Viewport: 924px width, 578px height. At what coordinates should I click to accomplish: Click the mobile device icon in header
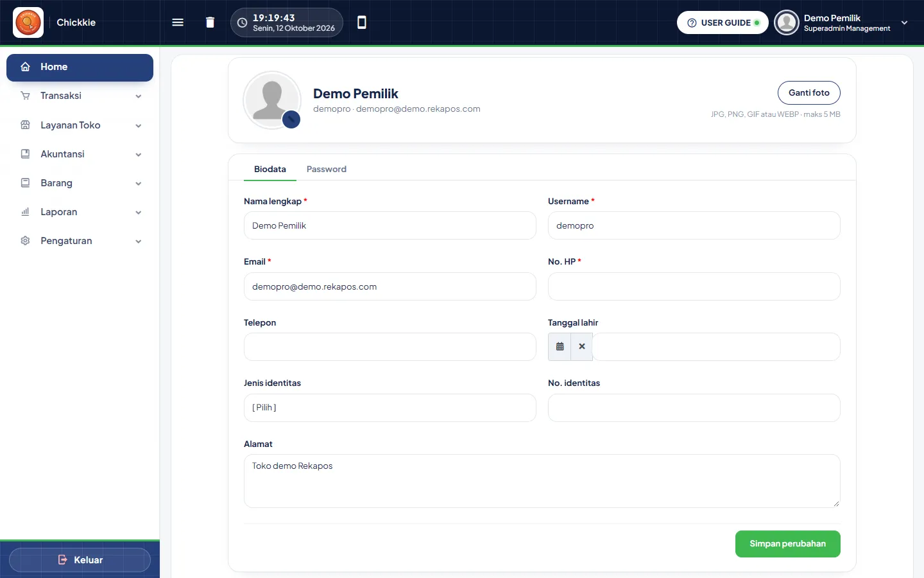point(362,22)
